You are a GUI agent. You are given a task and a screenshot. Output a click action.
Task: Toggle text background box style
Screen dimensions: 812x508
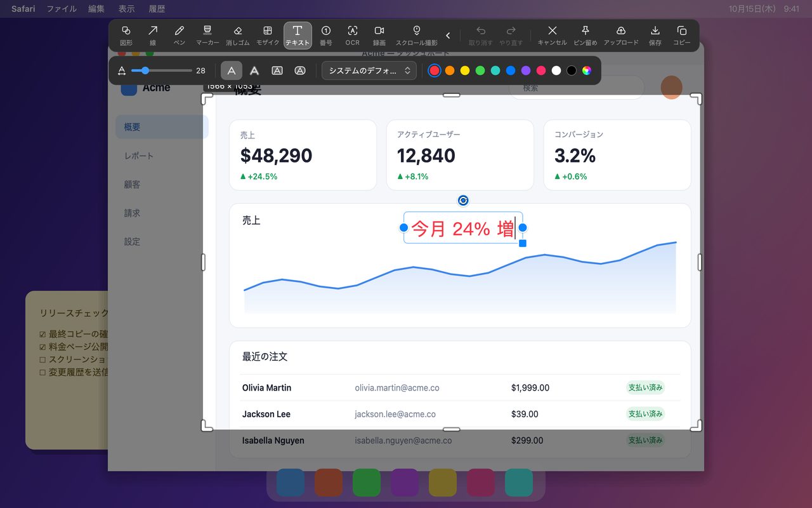tap(277, 70)
